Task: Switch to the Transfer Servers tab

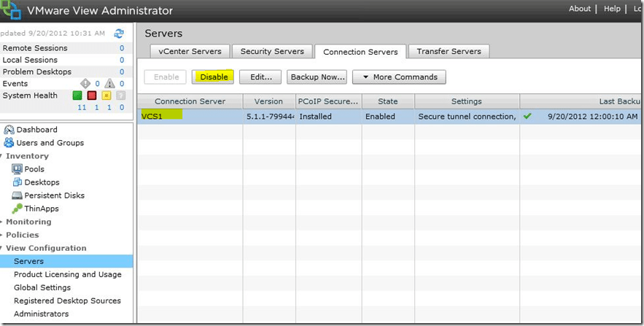Action: (449, 51)
